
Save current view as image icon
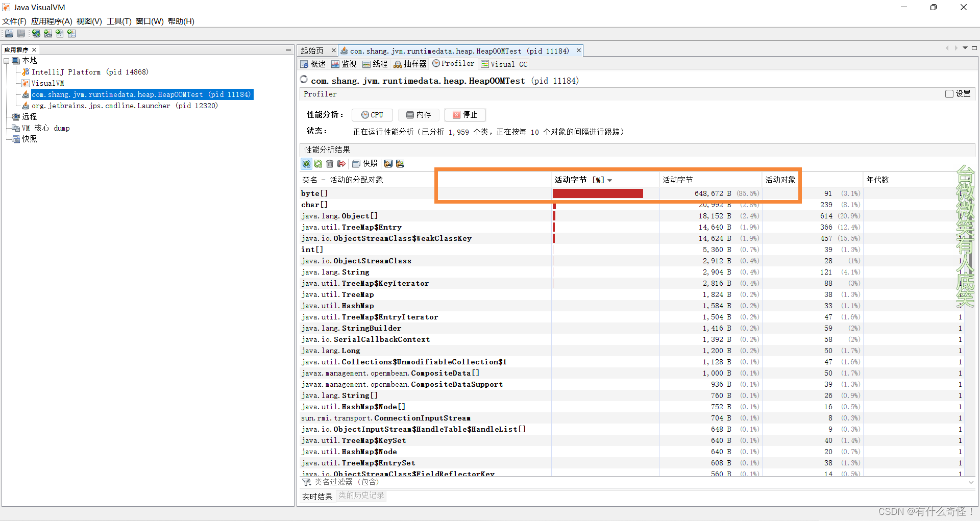click(x=400, y=164)
